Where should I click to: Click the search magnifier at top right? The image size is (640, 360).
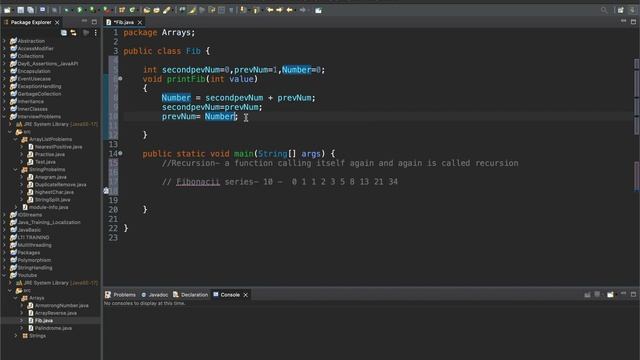[604, 10]
